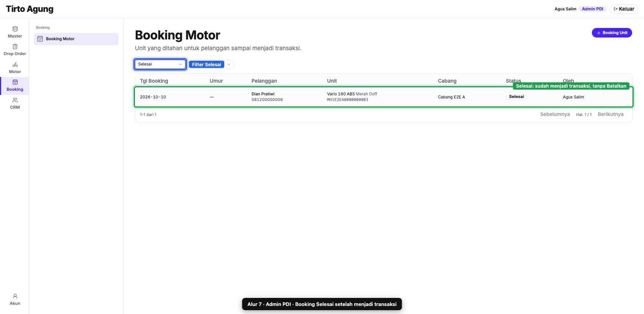Image resolution: width=644 pixels, height=314 pixels.
Task: Click the Unit column header
Action: [x=332, y=81]
